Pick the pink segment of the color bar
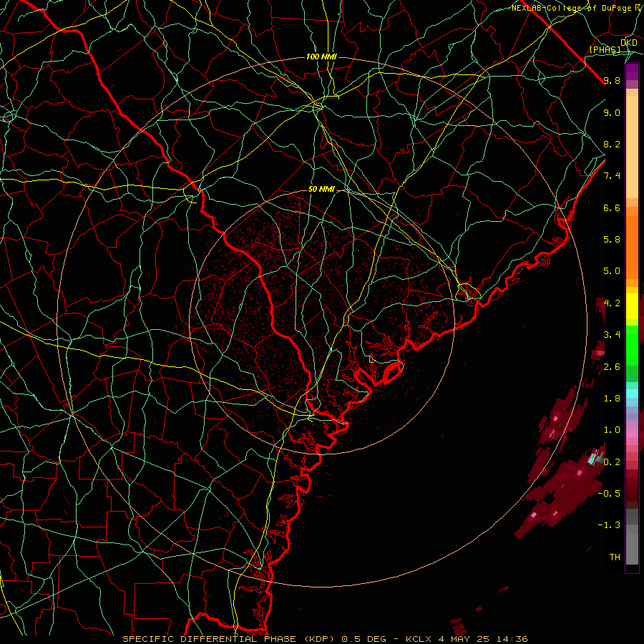 coord(632,434)
